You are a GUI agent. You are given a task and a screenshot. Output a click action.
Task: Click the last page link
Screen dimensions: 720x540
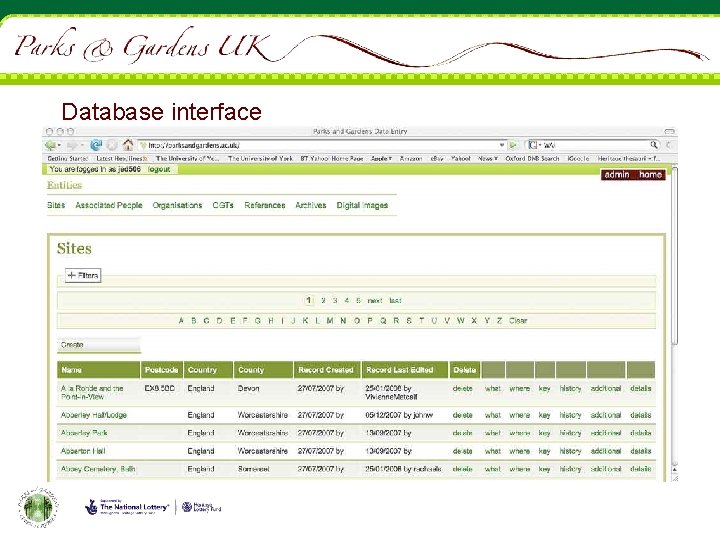pyautogui.click(x=395, y=301)
